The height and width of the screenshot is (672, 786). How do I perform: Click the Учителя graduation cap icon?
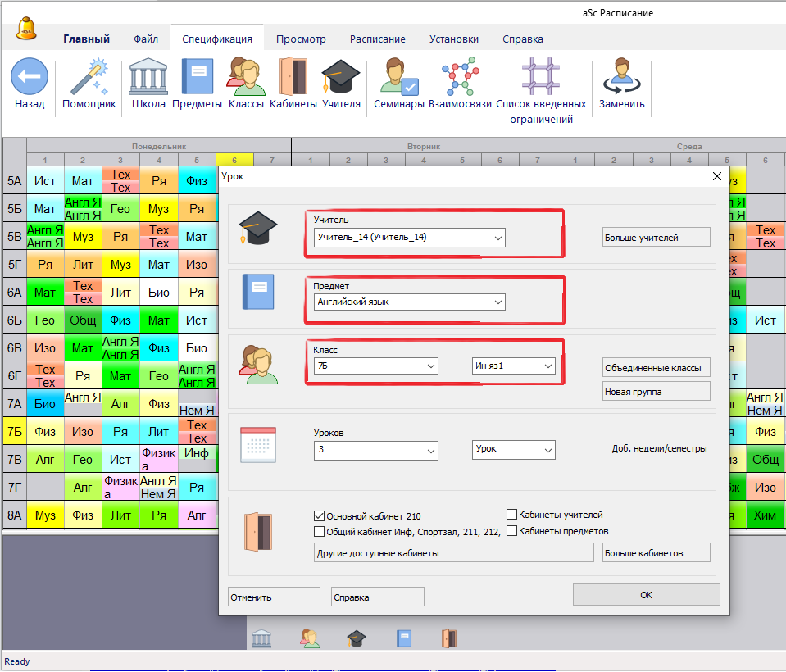click(341, 77)
